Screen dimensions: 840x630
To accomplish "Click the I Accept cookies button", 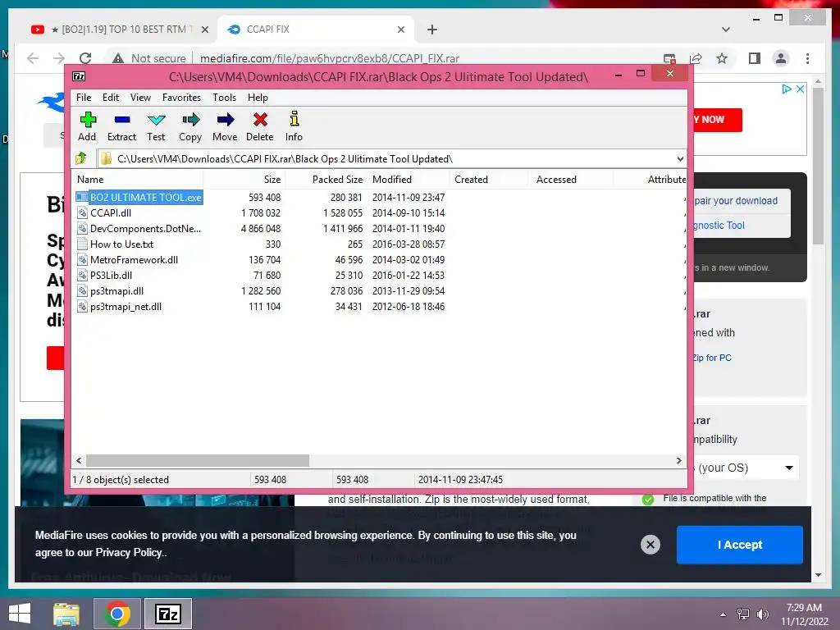I will click(739, 545).
